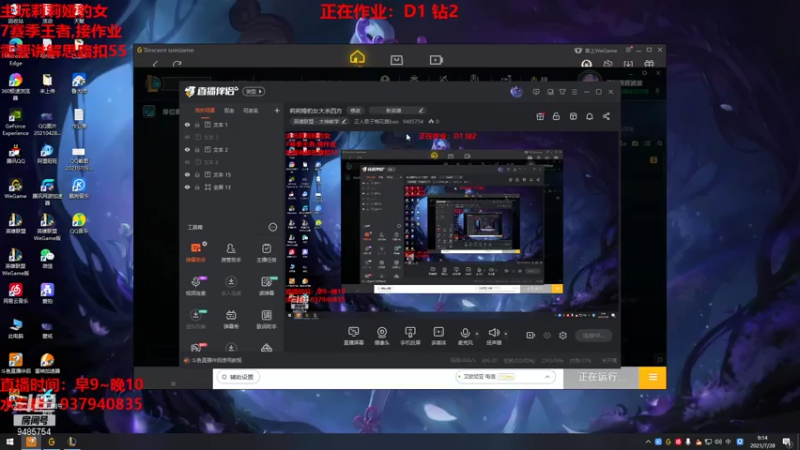
Task: Switch to third scene tab
Action: tap(251, 110)
